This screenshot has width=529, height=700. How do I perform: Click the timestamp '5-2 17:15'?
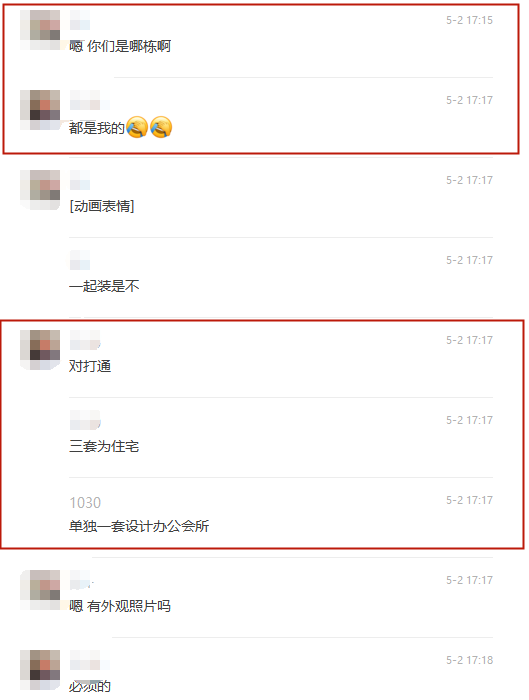(x=469, y=20)
